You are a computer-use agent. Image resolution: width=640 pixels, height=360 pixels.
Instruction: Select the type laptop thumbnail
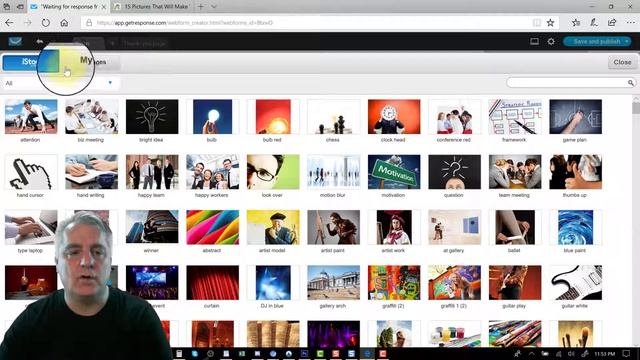point(31,227)
